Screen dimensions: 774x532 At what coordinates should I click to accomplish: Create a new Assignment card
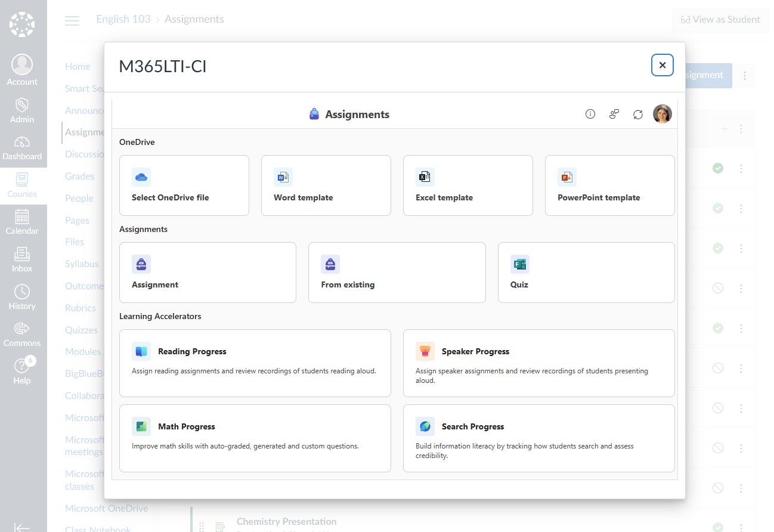pos(208,273)
